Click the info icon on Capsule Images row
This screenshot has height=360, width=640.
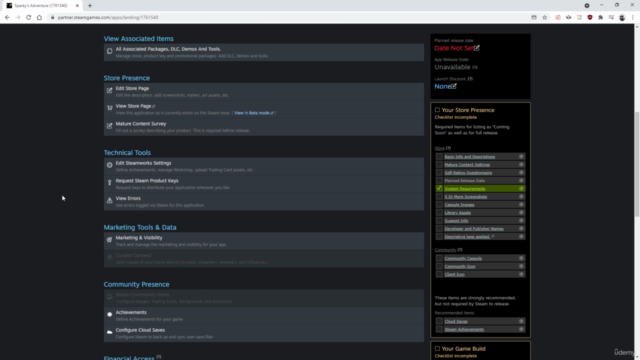[x=521, y=204]
